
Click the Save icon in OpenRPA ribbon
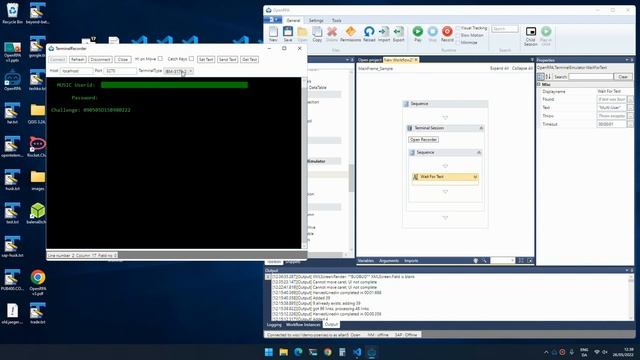click(288, 32)
